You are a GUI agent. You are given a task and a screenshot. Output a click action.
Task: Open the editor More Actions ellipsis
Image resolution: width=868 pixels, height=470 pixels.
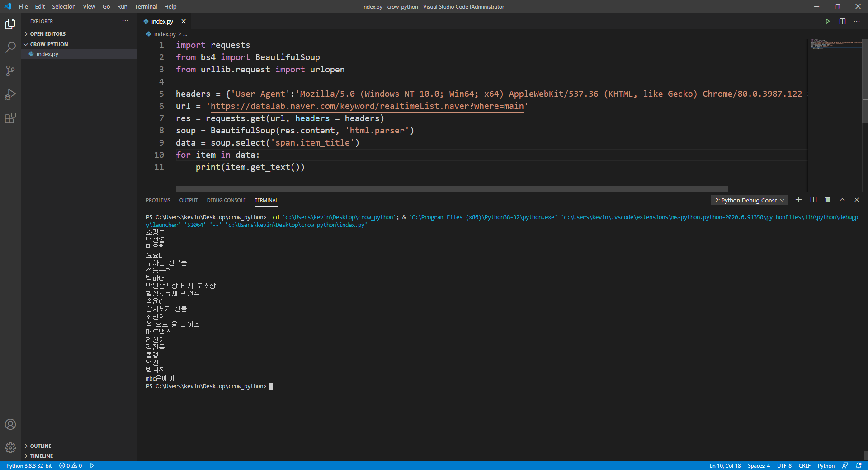(x=857, y=21)
